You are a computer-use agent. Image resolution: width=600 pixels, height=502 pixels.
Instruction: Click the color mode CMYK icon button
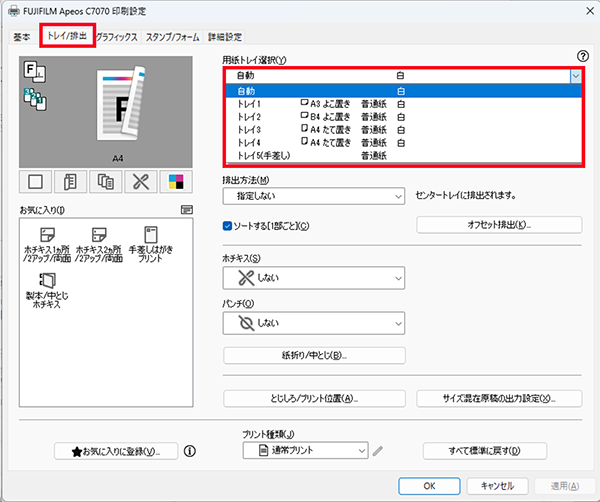[x=176, y=182]
